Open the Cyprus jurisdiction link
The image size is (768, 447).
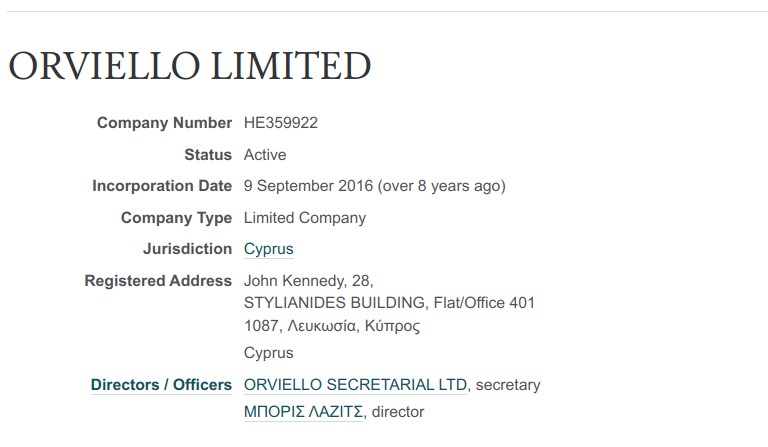(x=268, y=249)
